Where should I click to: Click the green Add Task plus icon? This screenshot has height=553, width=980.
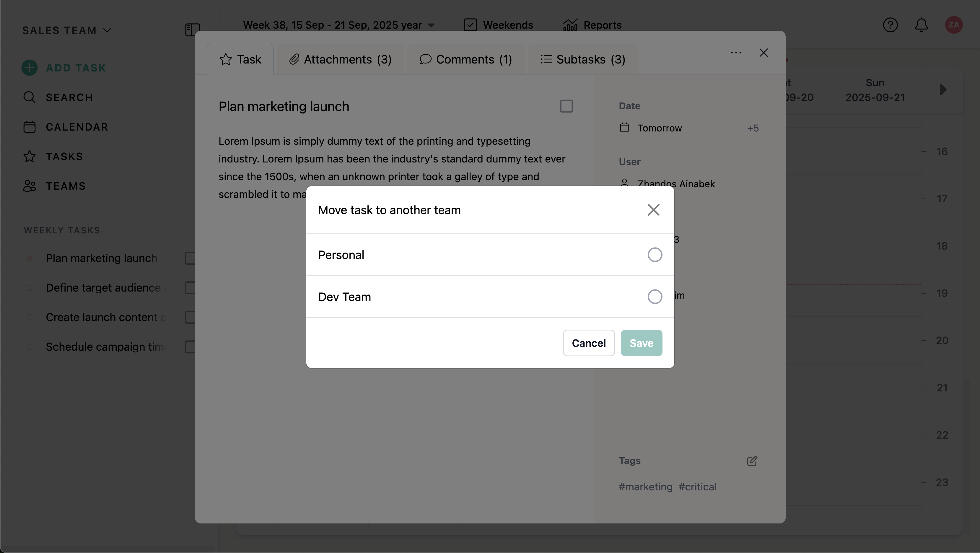click(x=29, y=68)
